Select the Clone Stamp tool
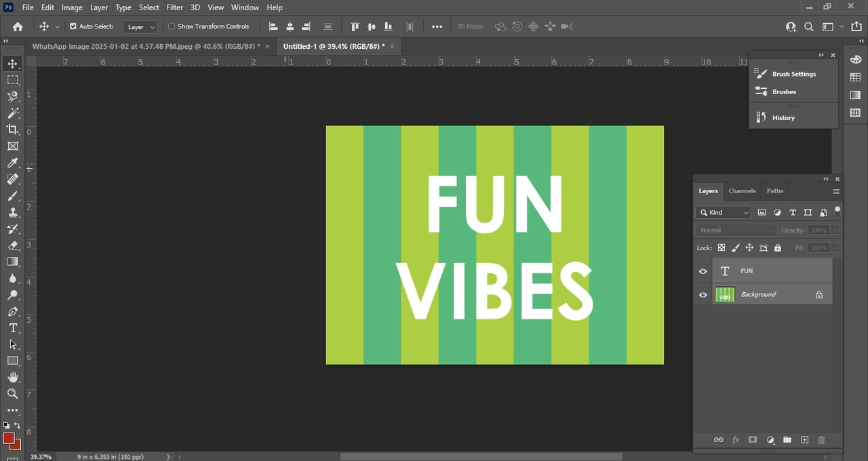Screen dimensions: 868x461 click(x=13, y=212)
